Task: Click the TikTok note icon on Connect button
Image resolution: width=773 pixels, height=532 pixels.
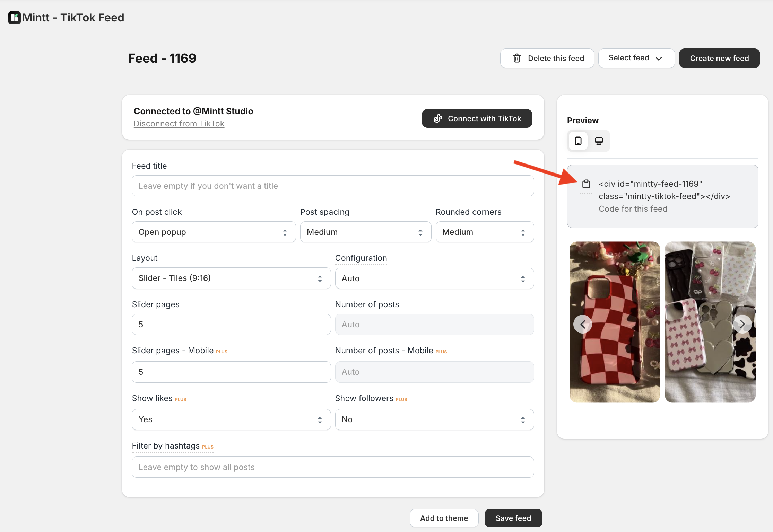Action: point(437,118)
